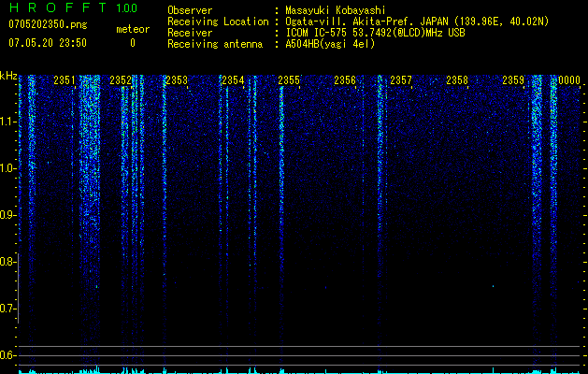588x374 pixels.
Task: Click the kHz axis unit label
Action: (x=8, y=76)
